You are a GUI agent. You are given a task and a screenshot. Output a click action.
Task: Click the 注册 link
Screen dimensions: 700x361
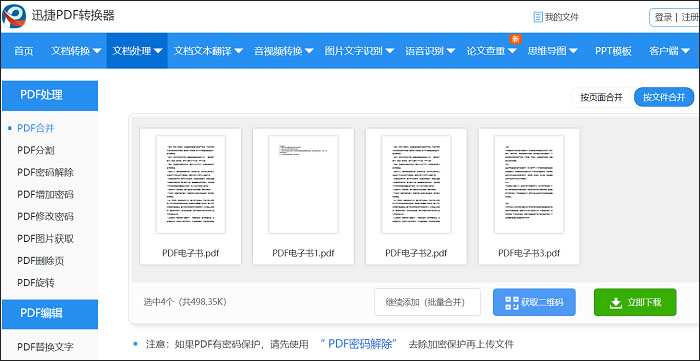pos(690,17)
